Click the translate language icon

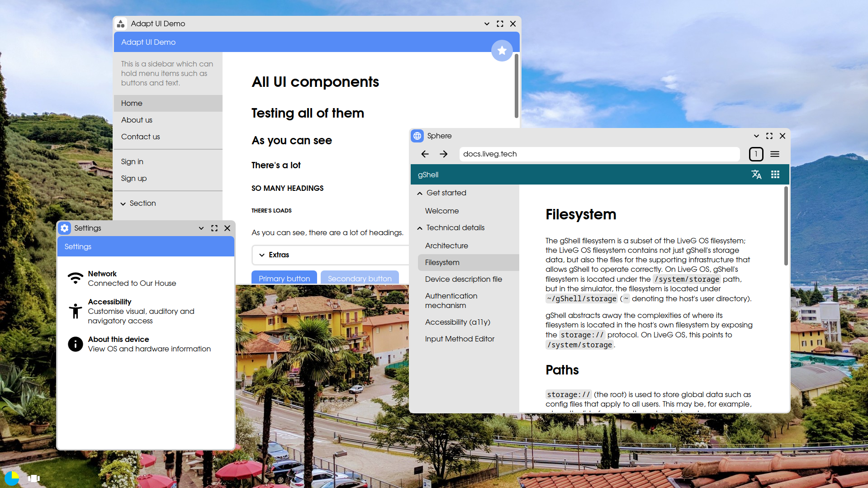756,175
